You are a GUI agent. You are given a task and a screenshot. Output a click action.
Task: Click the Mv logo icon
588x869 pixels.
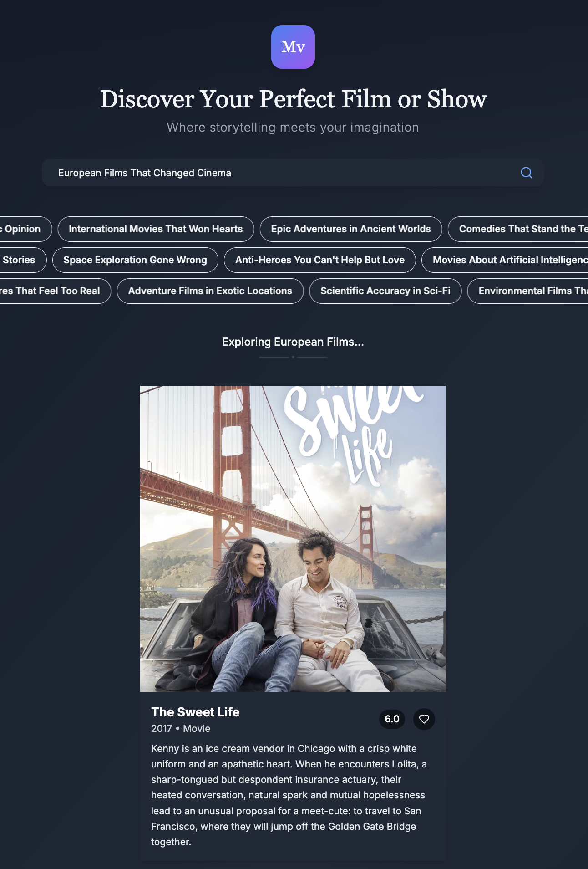click(x=293, y=47)
